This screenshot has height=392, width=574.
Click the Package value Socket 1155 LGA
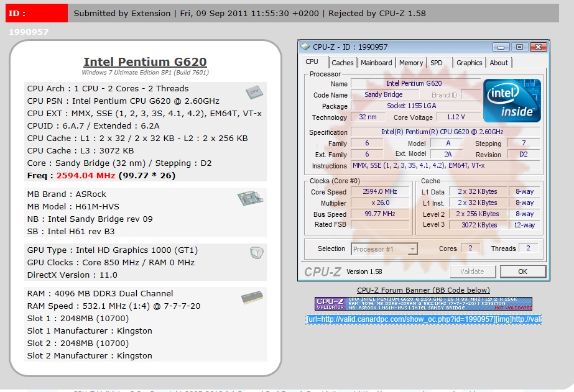(415, 106)
